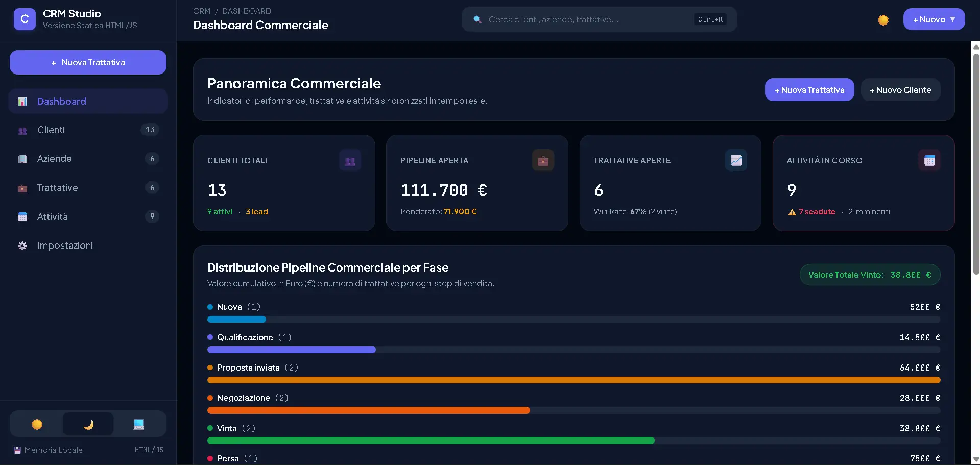This screenshot has width=980, height=465.
Task: Click the Clienti Totali card people icon
Action: pyautogui.click(x=350, y=161)
